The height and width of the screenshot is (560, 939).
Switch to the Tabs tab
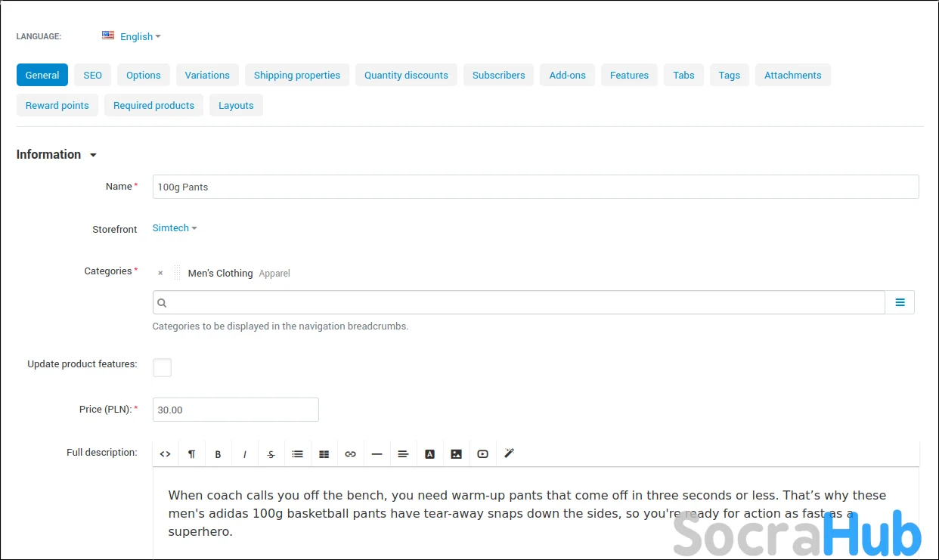coord(683,75)
